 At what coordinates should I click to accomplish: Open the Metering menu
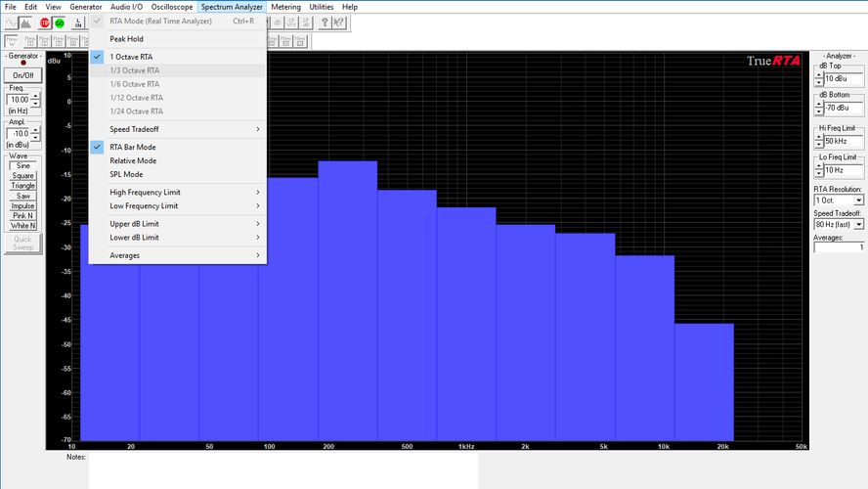pyautogui.click(x=285, y=7)
